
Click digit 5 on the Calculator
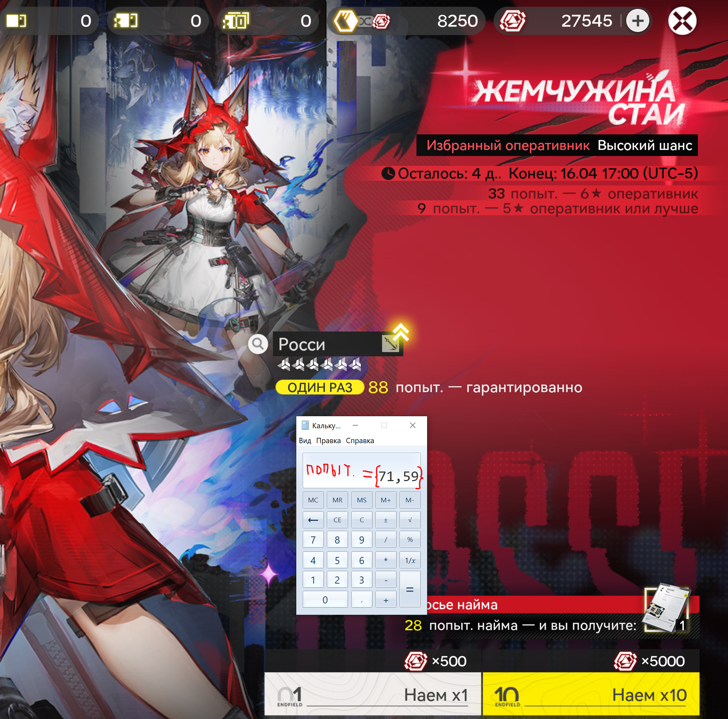point(337,560)
